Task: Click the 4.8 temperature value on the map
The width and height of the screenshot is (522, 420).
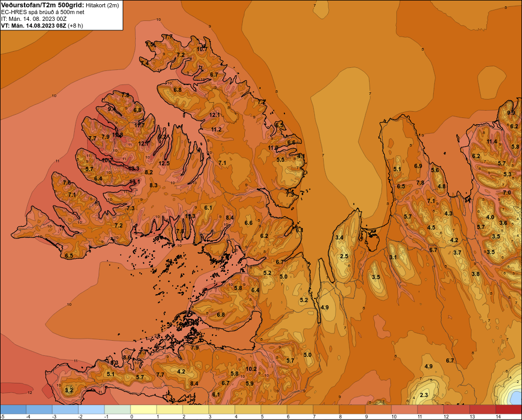Action: click(442, 186)
